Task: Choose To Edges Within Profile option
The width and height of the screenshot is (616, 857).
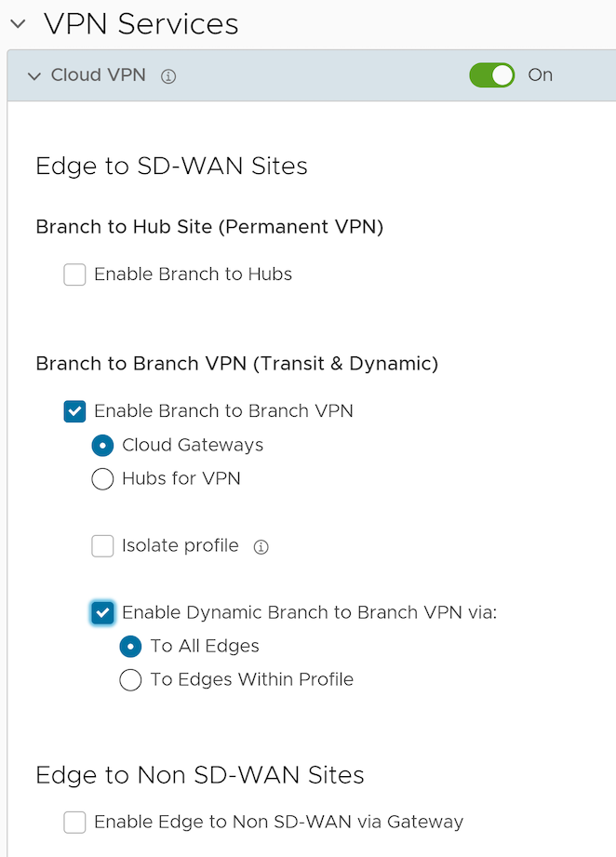Action: (x=130, y=680)
